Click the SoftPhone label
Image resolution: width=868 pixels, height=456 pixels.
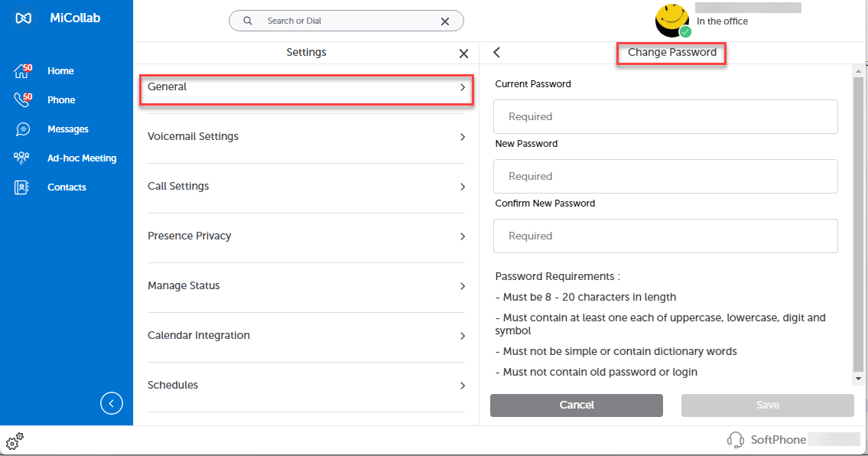[779, 440]
